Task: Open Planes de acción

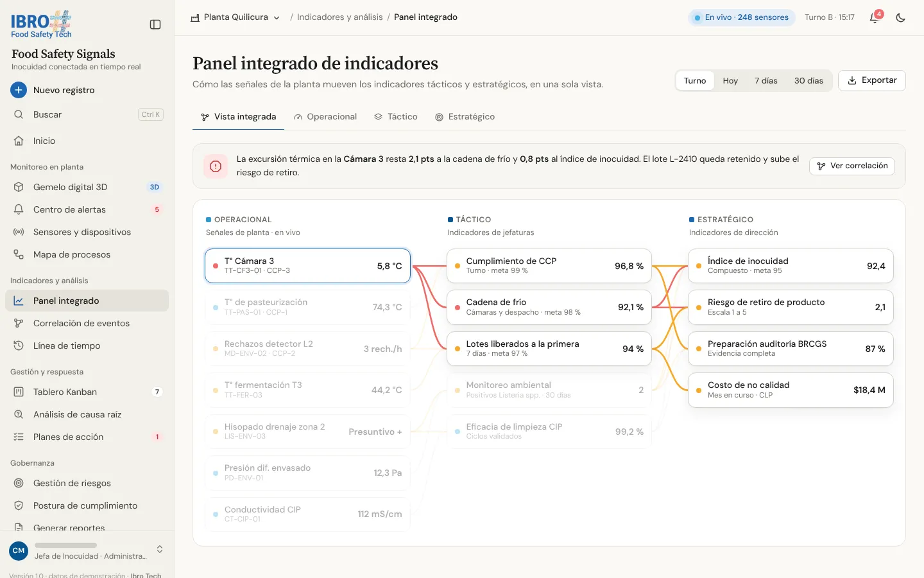Action: point(87,437)
